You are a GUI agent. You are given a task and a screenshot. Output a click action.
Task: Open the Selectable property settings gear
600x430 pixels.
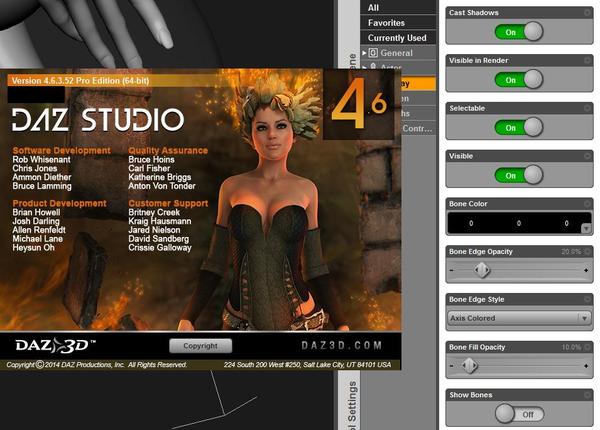tap(587, 108)
